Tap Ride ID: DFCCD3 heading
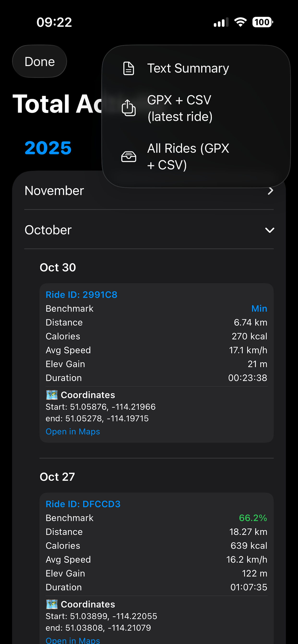This screenshot has height=644, width=298. [x=83, y=504]
